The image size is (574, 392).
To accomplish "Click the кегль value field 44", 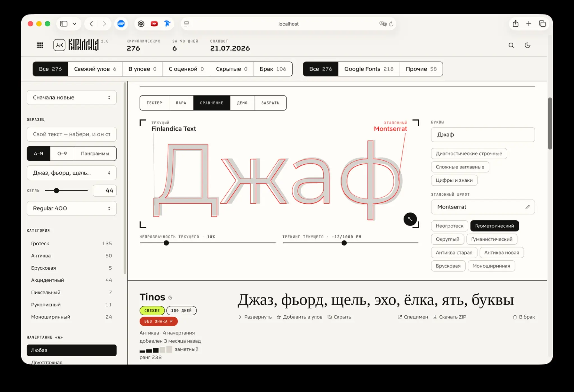I will click(x=105, y=191).
